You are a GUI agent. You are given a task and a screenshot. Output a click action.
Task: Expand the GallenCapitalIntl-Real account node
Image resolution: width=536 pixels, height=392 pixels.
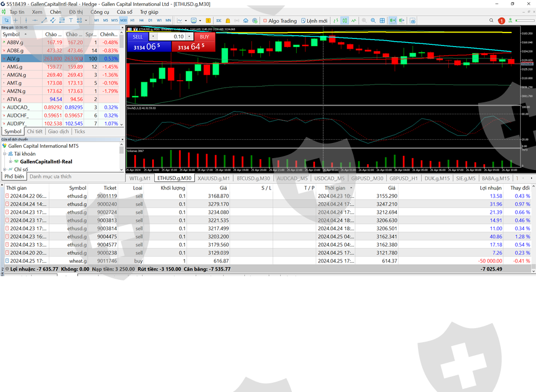[x=11, y=162]
